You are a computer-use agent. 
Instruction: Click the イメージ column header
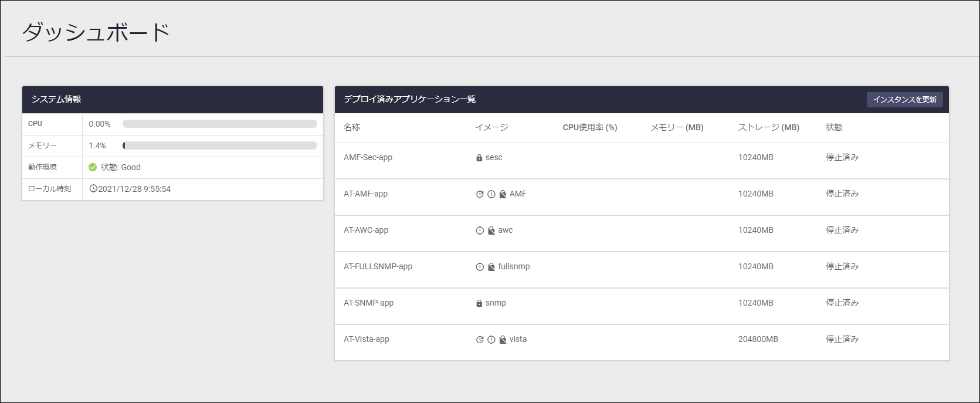click(x=491, y=127)
